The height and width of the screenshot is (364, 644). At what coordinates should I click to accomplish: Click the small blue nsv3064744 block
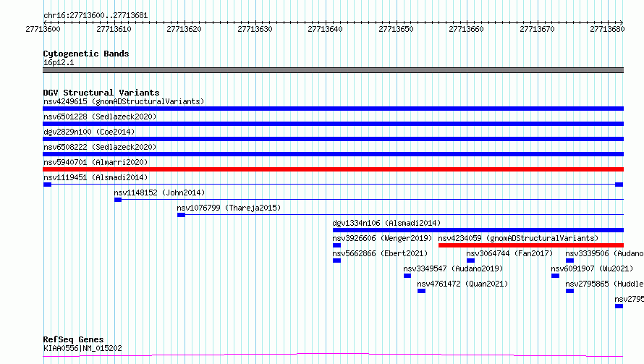(x=470, y=261)
